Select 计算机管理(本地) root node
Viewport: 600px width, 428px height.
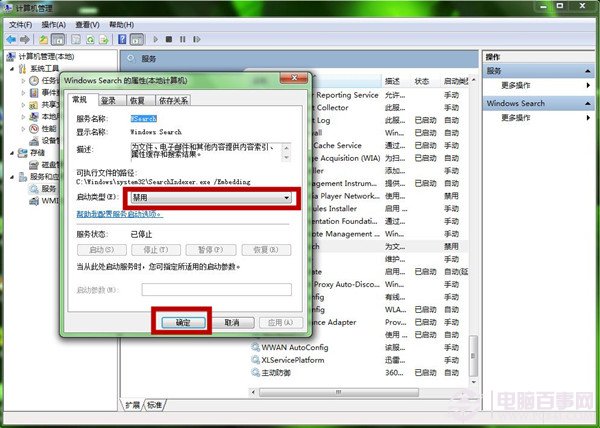pos(46,57)
